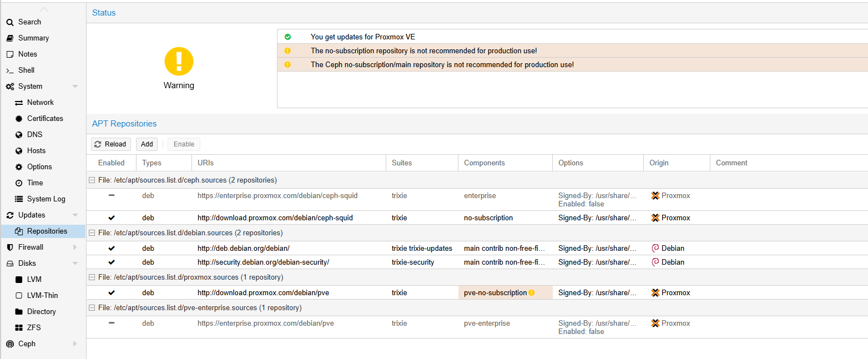Collapse the pve-enterprise.sources file group
Image resolution: width=868 pixels, height=359 pixels.
click(92, 308)
